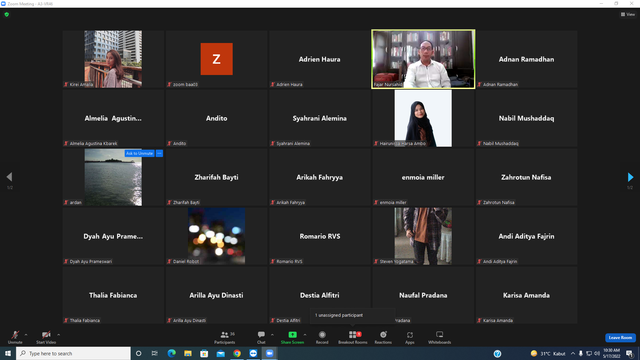Click the Leave Room button

pyautogui.click(x=620, y=338)
